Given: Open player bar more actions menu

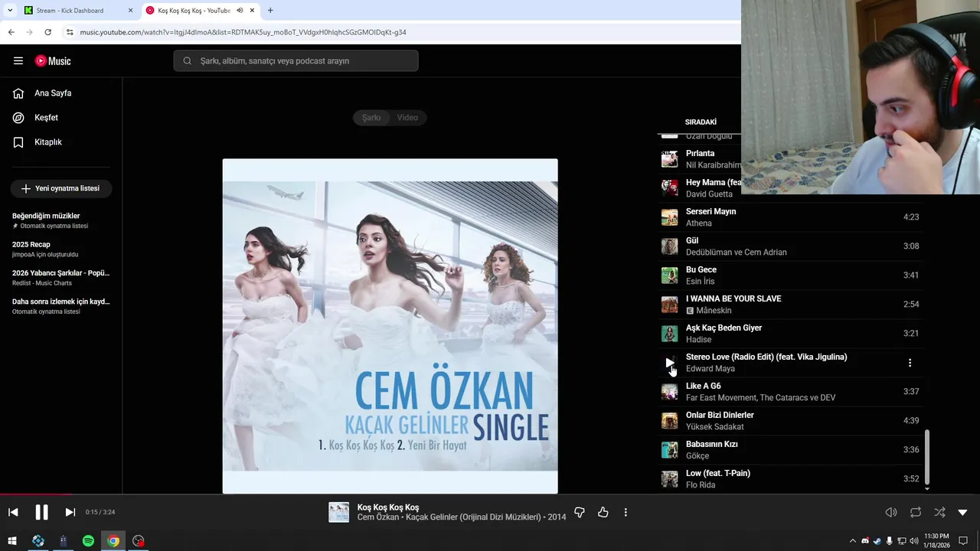Looking at the screenshot, I should click(626, 512).
